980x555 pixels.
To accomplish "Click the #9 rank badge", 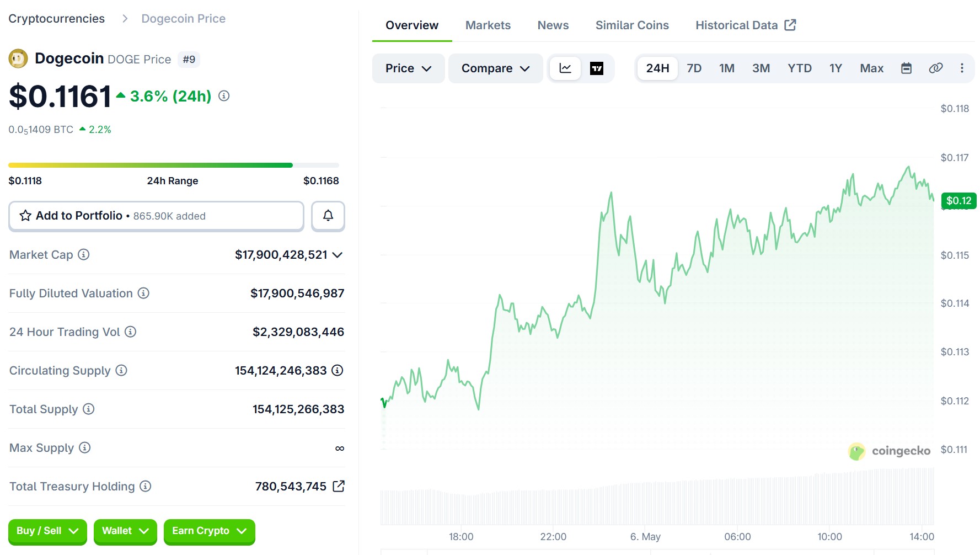I will 189,59.
